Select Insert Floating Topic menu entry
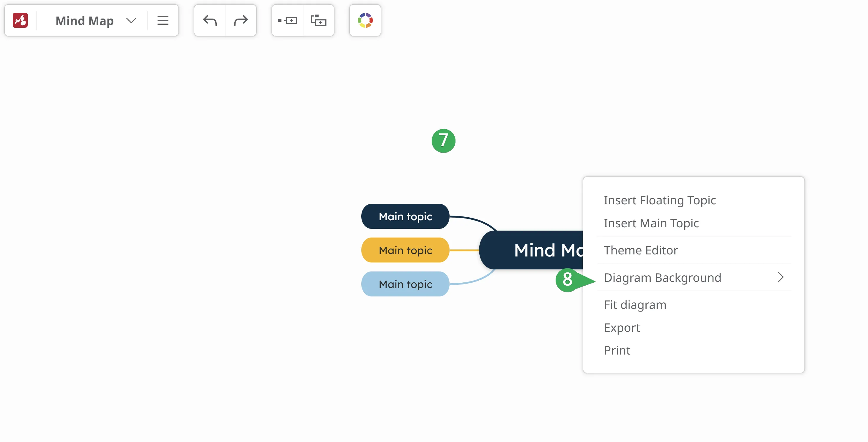The width and height of the screenshot is (868, 442). (x=660, y=200)
